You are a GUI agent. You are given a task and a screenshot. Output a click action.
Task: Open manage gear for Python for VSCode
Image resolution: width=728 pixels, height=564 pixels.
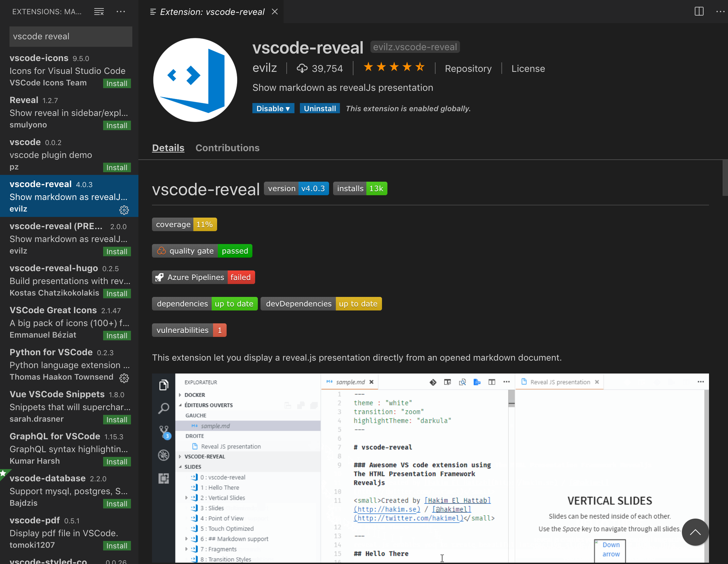point(124,378)
